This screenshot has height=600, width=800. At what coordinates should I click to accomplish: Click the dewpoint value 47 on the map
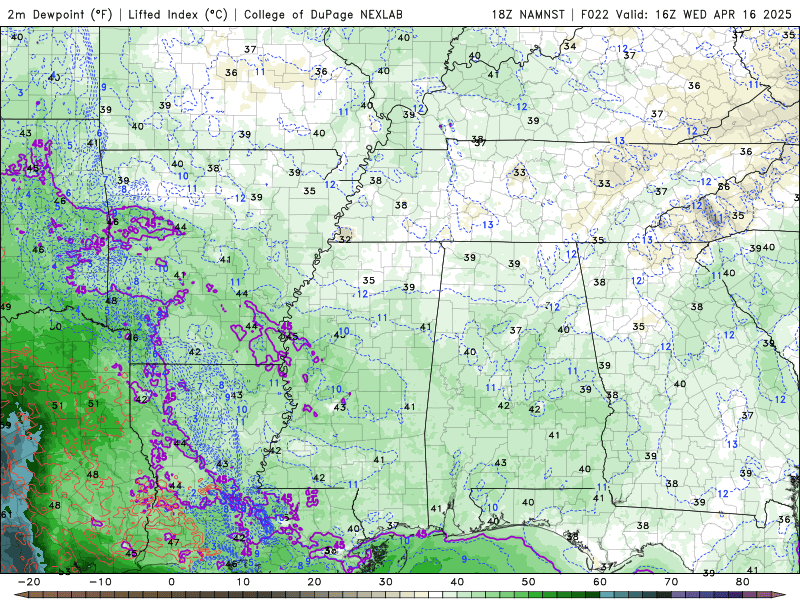point(173,542)
